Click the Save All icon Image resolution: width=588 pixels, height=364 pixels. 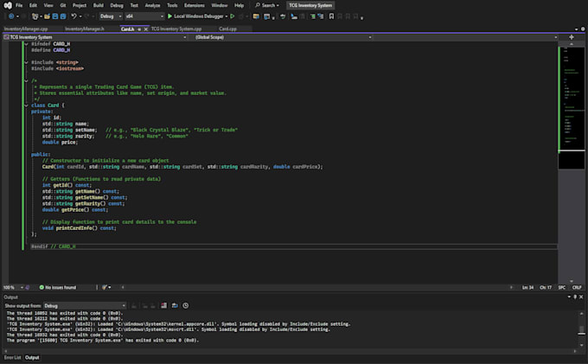[x=63, y=16]
